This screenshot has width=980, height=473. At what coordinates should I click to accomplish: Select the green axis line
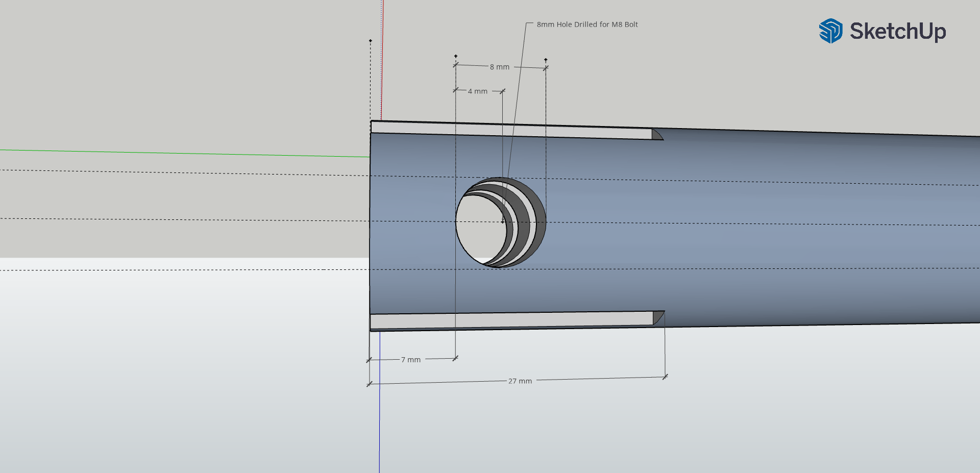point(153,152)
